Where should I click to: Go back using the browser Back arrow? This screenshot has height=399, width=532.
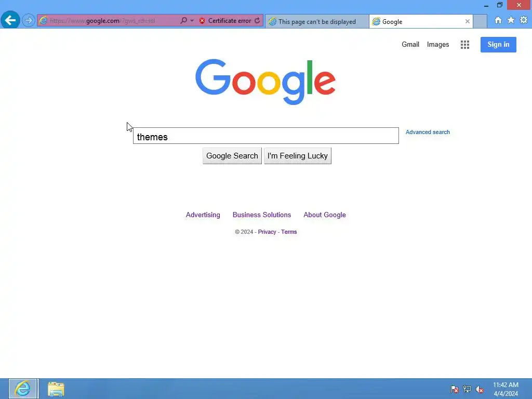point(10,20)
